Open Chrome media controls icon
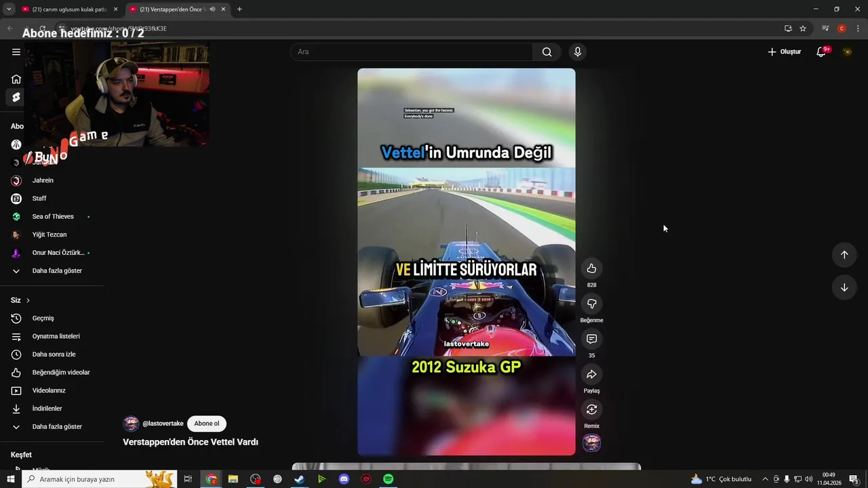 825,28
